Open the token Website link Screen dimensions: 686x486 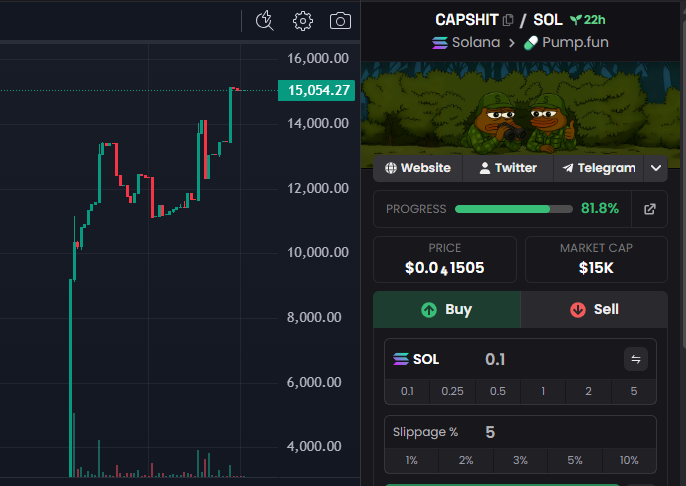418,168
